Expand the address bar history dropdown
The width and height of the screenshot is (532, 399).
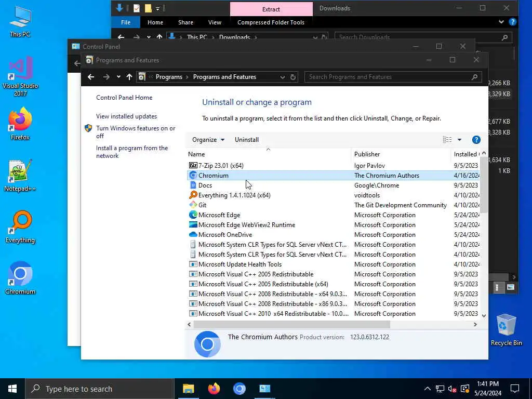pos(282,77)
